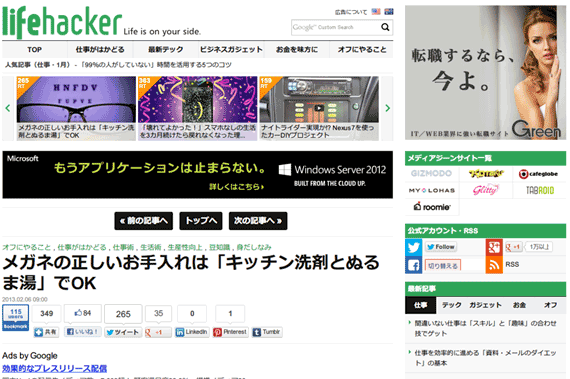Click the search magnifier icon
Screen dimensions: 570x379
[x=385, y=27]
